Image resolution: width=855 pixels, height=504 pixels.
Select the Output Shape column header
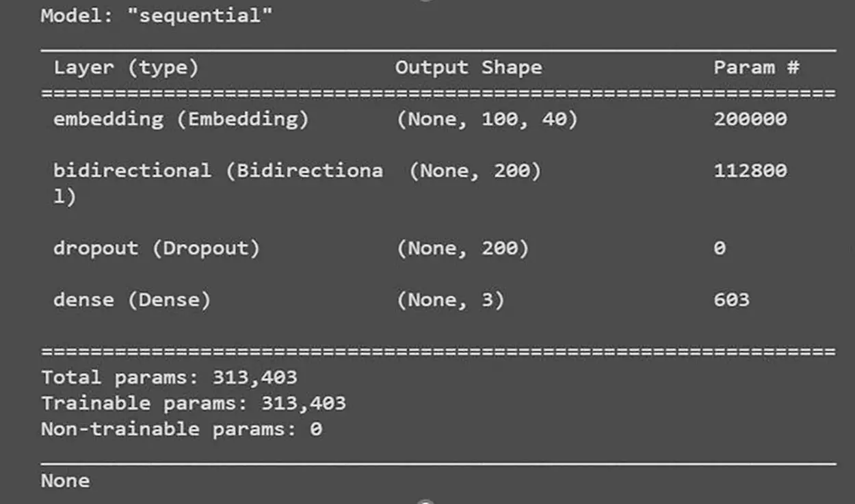tap(469, 68)
